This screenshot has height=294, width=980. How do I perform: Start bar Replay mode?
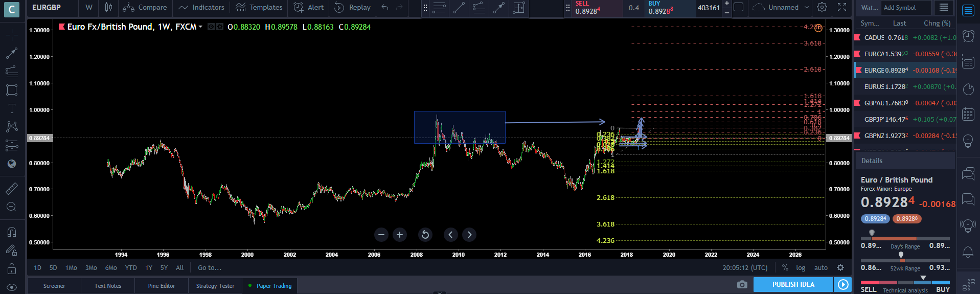pos(353,7)
